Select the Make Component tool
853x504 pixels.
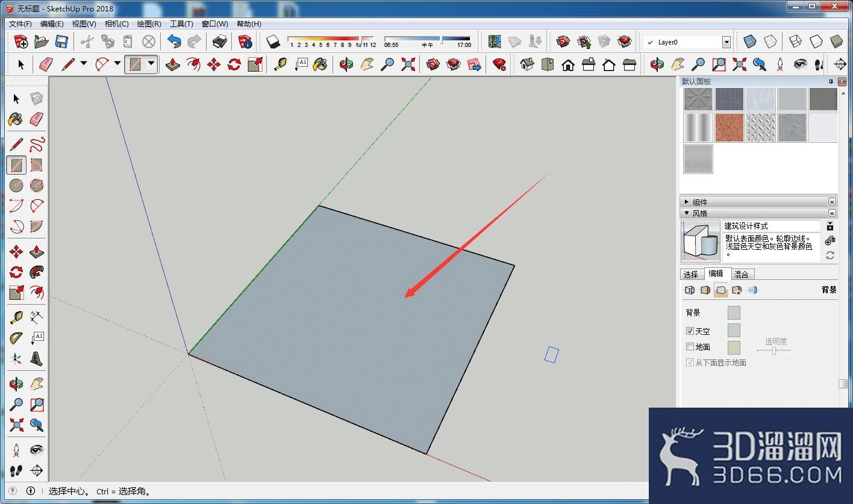pyautogui.click(x=37, y=99)
